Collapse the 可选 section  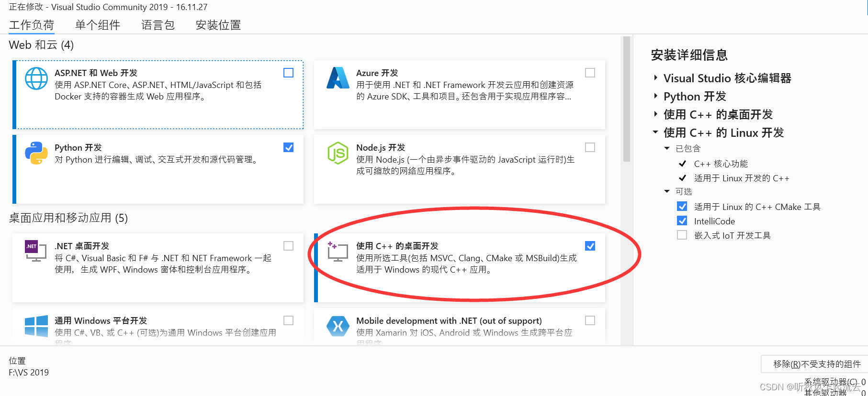(667, 191)
